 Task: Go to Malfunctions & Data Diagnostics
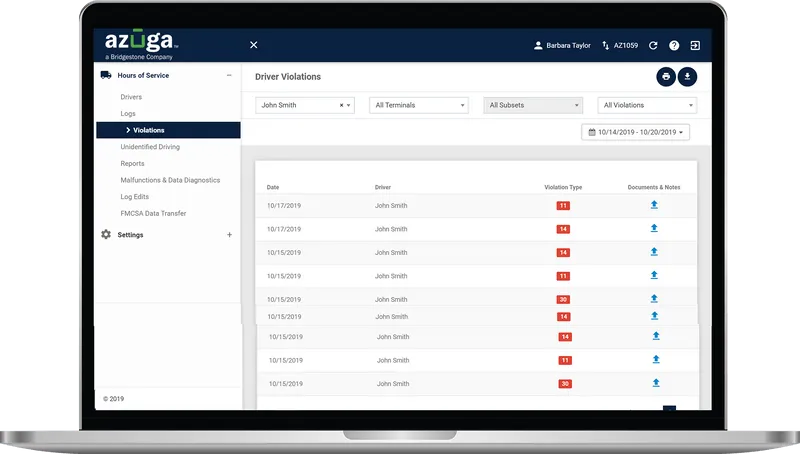click(x=170, y=180)
